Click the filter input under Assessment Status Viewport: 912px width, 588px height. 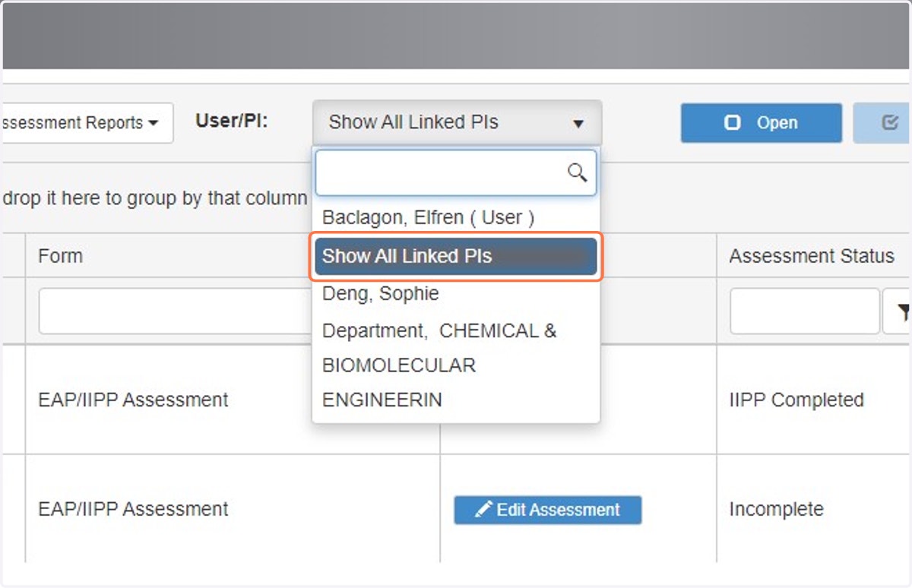[x=805, y=311]
